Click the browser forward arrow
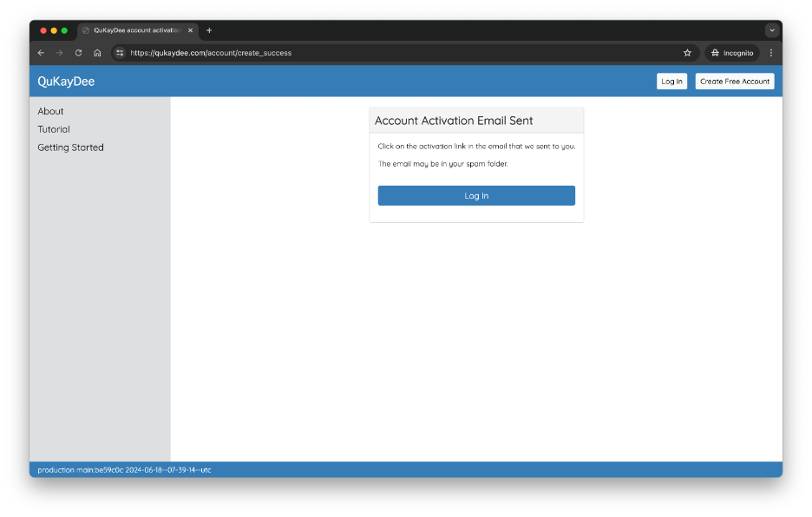The image size is (812, 517). coord(59,53)
